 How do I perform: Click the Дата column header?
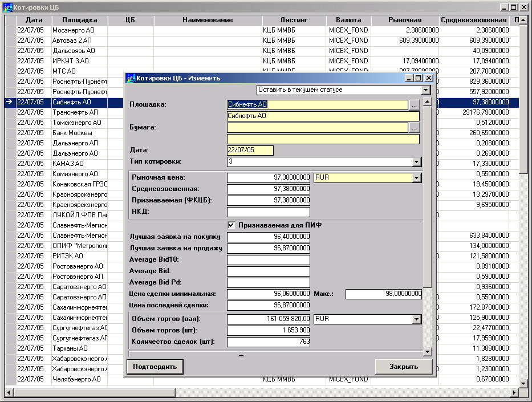34,20
